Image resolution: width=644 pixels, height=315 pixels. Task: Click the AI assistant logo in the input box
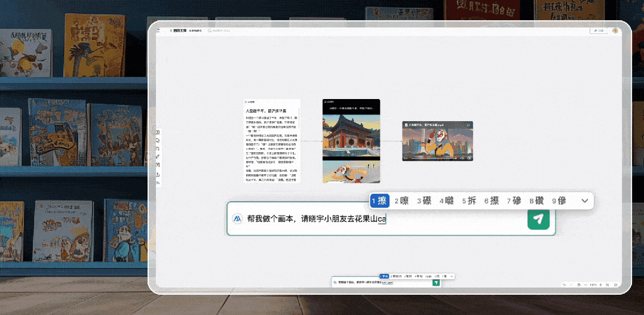click(237, 219)
